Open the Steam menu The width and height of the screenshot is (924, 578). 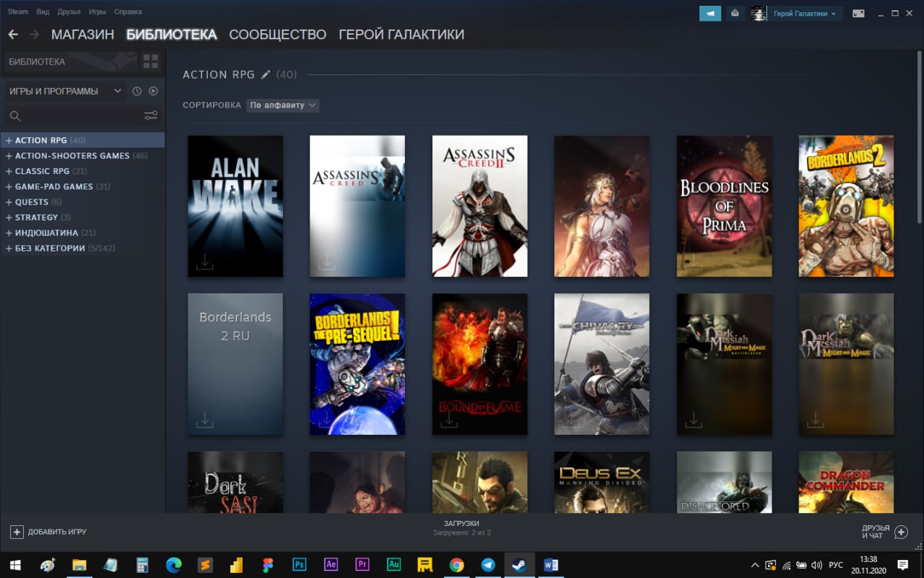point(17,12)
